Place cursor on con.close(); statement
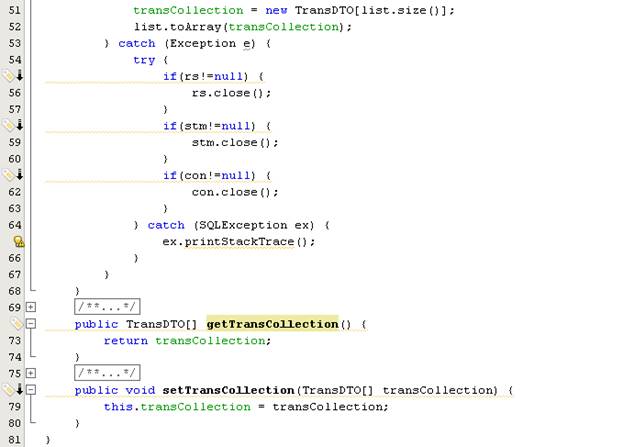 click(235, 192)
